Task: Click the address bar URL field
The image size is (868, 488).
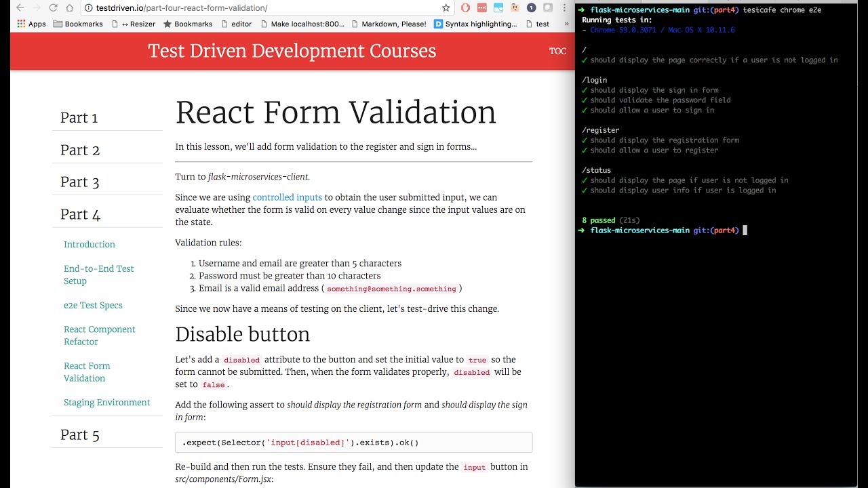Action: point(268,8)
